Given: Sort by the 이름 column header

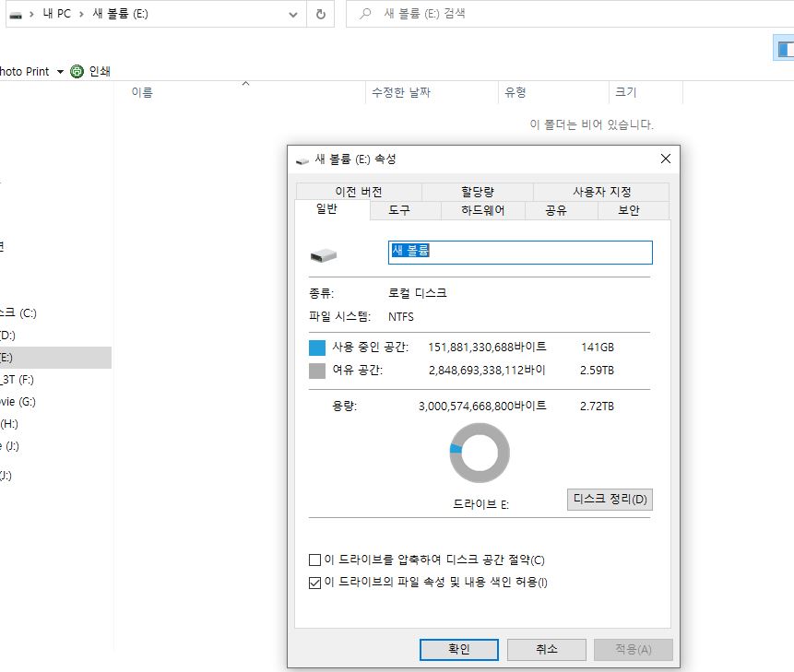Looking at the screenshot, I should (x=142, y=92).
